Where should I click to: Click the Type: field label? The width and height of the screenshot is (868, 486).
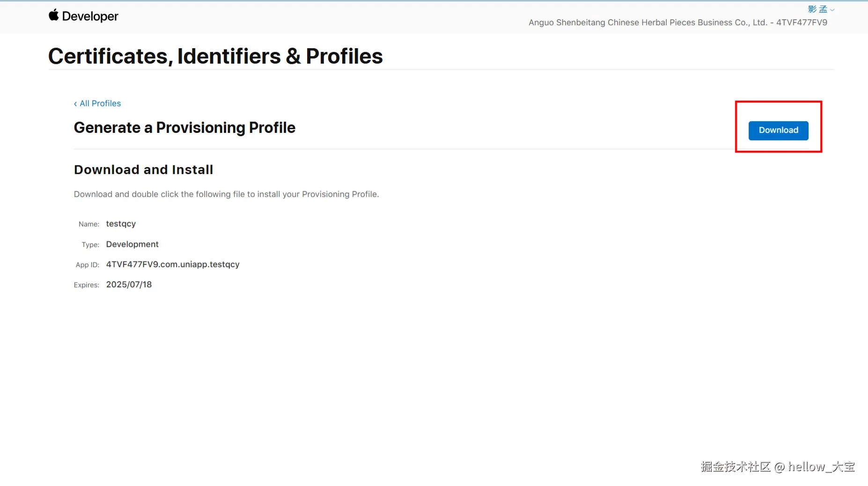tap(90, 245)
